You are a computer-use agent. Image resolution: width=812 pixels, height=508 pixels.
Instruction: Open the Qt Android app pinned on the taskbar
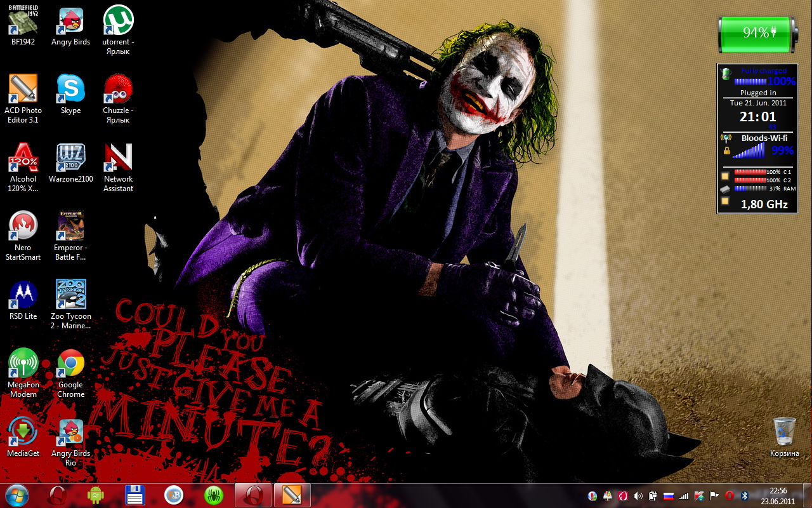tap(95, 495)
